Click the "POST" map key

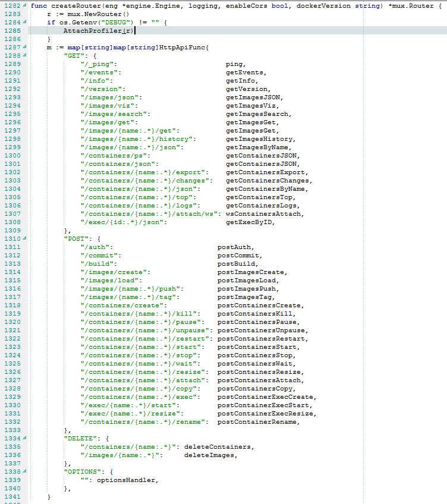(76, 239)
